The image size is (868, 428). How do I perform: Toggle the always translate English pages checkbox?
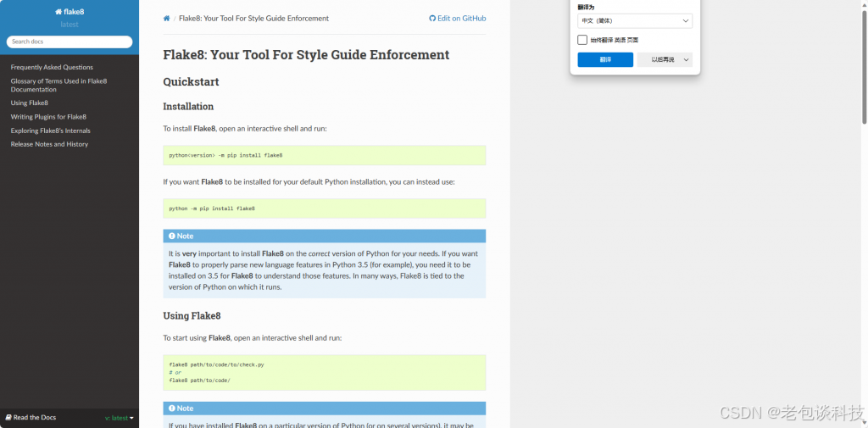582,40
